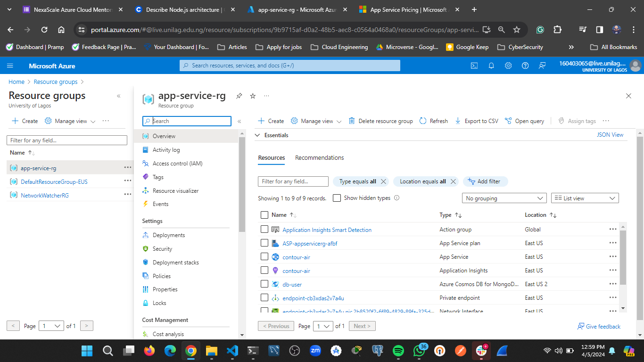Screen dimensions: 644x362
Task: Export resources to CSV
Action: [x=477, y=121]
